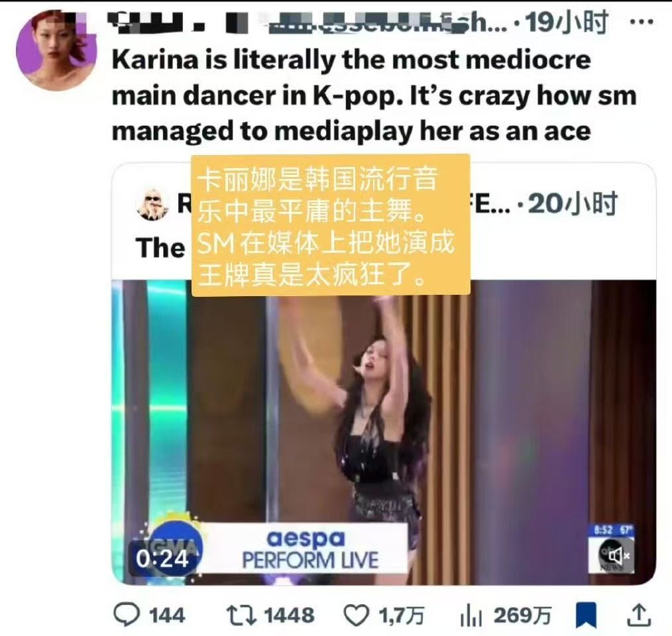Click the view count 269万
This screenshot has height=636, width=672.
click(522, 615)
